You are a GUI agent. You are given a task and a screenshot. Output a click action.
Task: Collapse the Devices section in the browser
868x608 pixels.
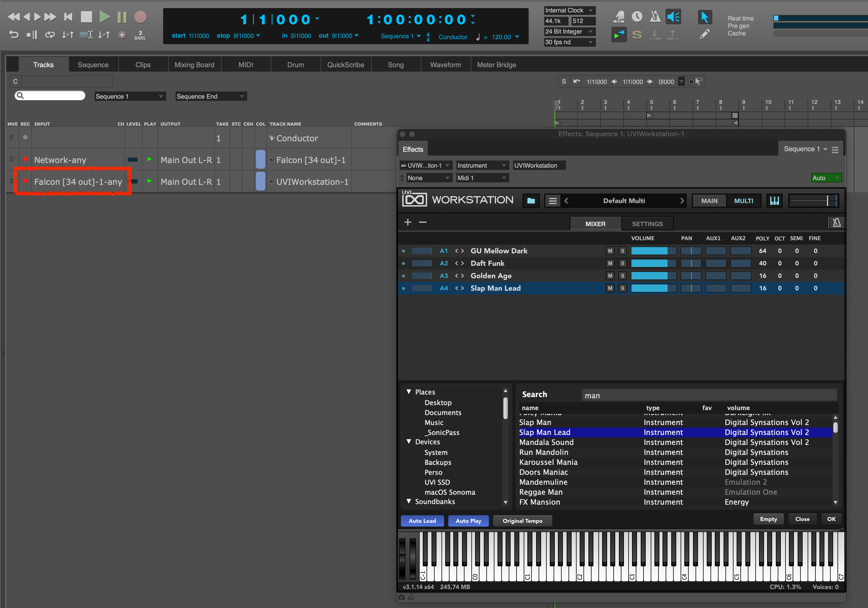[409, 441]
